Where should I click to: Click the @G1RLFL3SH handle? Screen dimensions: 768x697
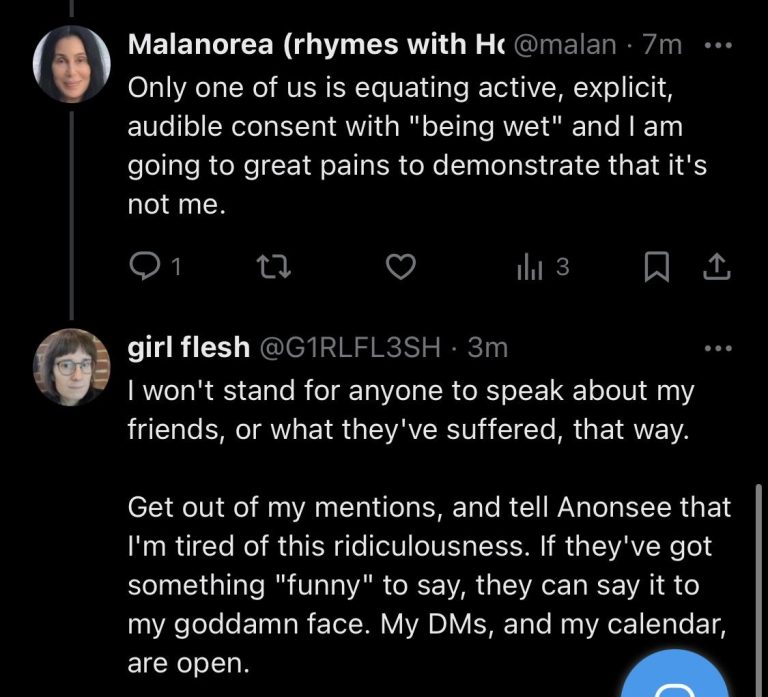coord(350,347)
